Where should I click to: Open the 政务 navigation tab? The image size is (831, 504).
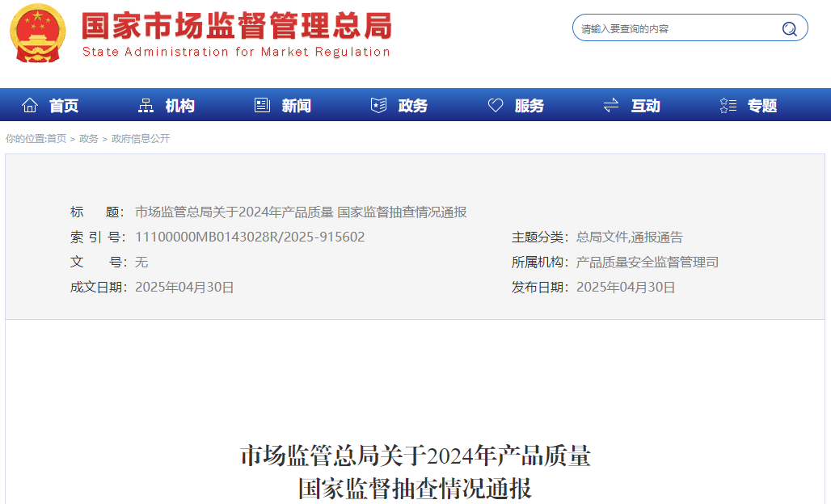point(413,106)
